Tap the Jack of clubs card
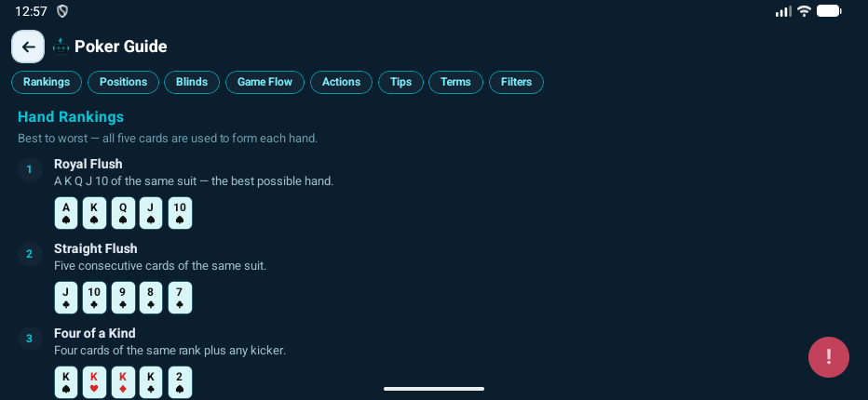Image resolution: width=868 pixels, height=400 pixels. click(66, 298)
